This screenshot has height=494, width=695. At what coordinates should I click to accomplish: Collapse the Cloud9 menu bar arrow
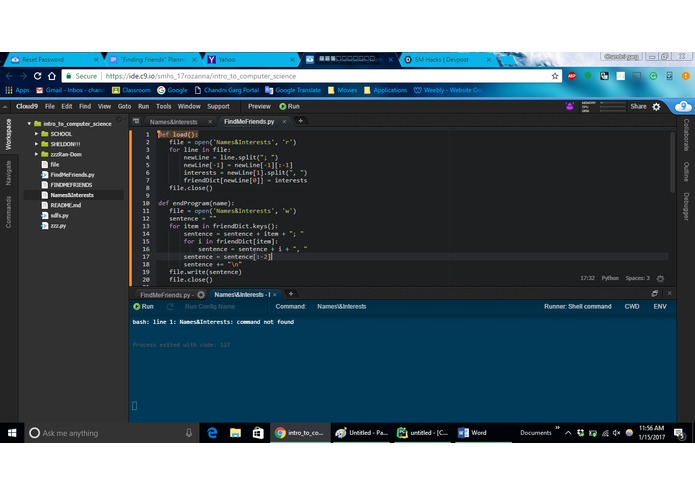(5, 106)
